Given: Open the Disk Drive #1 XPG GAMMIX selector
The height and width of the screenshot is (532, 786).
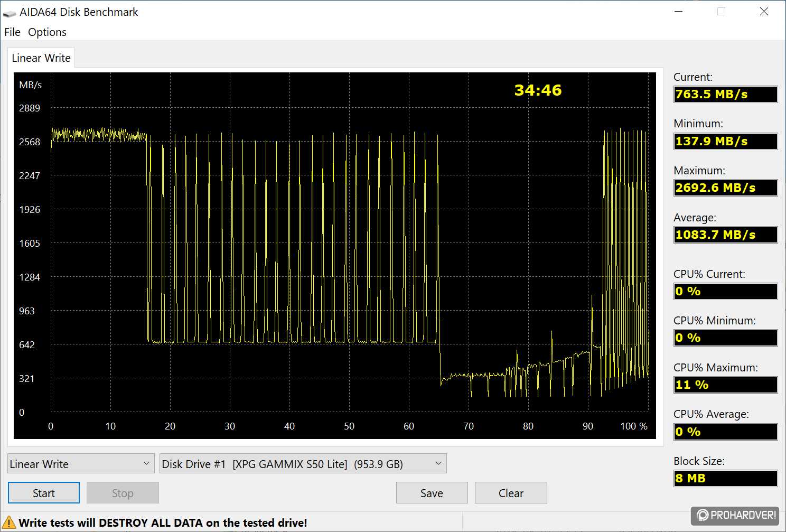Looking at the screenshot, I should [303, 464].
